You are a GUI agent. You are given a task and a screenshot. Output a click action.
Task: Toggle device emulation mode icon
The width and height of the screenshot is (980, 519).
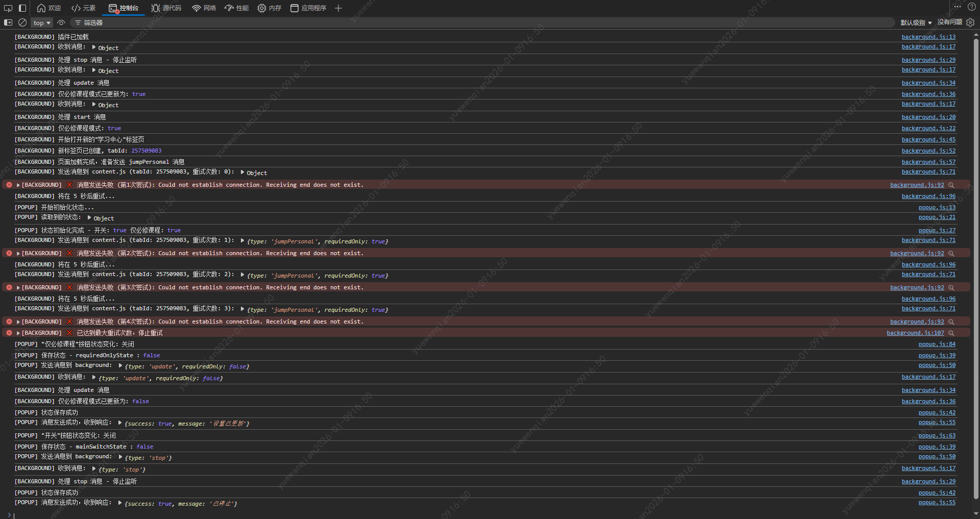(22, 8)
